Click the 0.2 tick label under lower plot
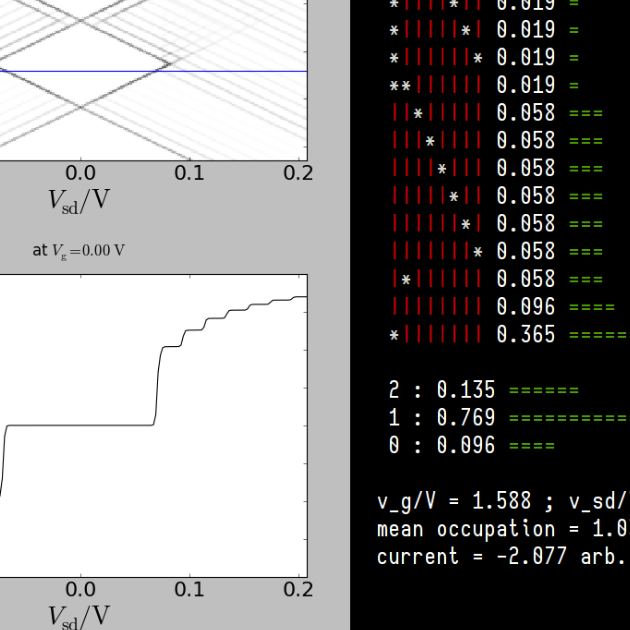 tap(297, 589)
